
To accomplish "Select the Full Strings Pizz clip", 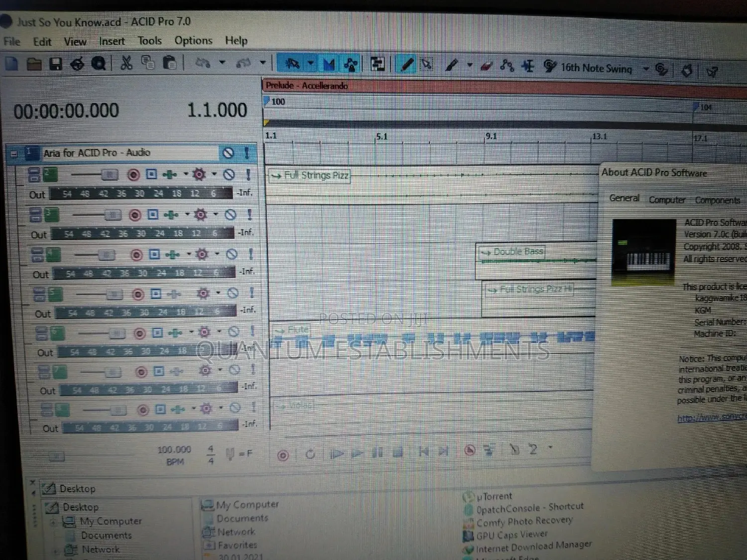I will pyautogui.click(x=310, y=176).
